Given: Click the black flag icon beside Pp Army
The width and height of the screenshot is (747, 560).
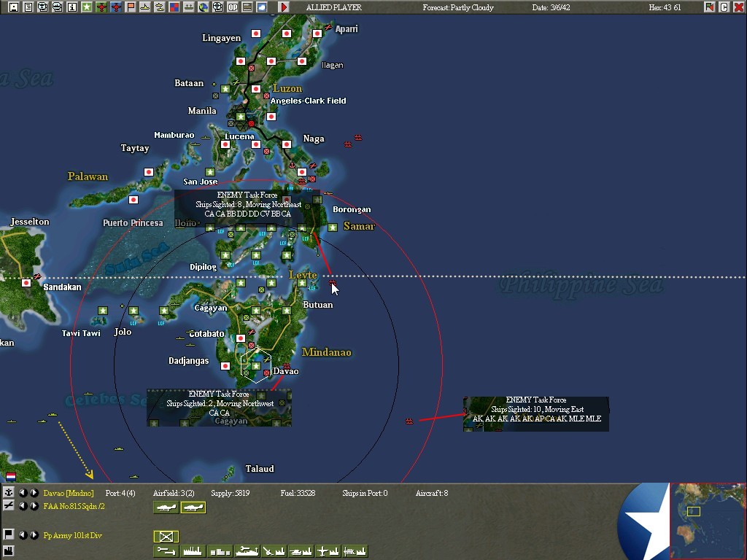Looking at the screenshot, I should pyautogui.click(x=9, y=534).
